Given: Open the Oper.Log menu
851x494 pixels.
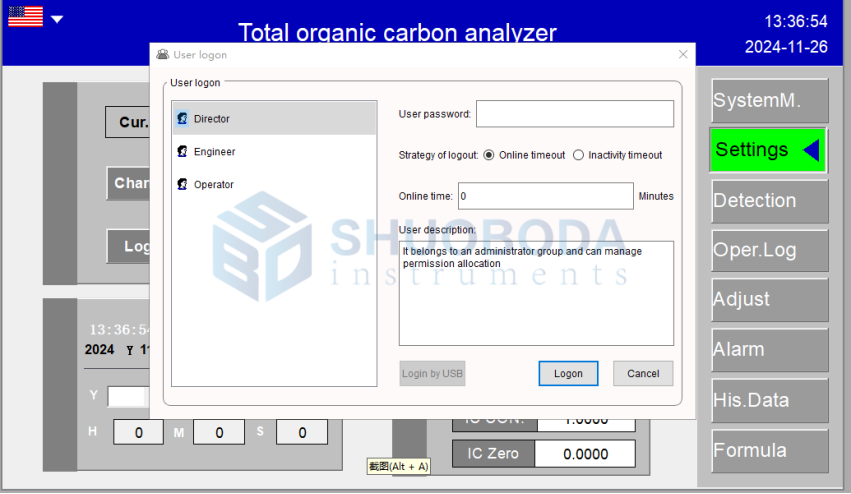Looking at the screenshot, I should tap(770, 250).
